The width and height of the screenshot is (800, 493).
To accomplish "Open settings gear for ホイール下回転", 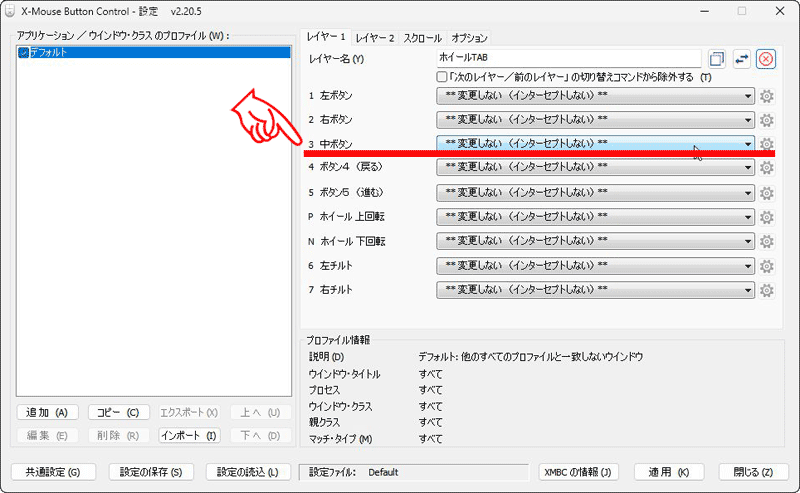I will click(x=766, y=241).
